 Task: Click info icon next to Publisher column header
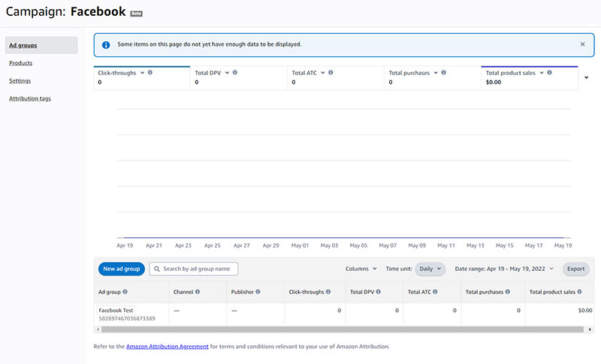coord(258,291)
